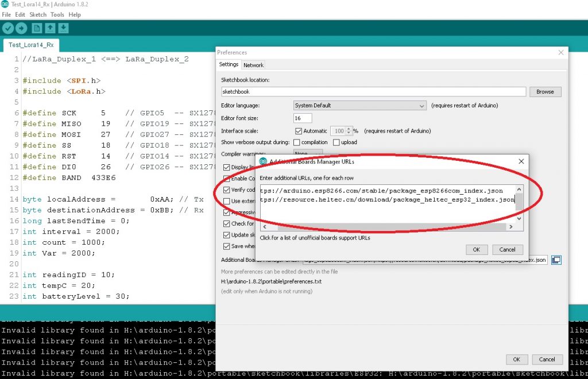Click interface scale percentage stepper arrows
This screenshot has height=379, width=588.
click(349, 131)
